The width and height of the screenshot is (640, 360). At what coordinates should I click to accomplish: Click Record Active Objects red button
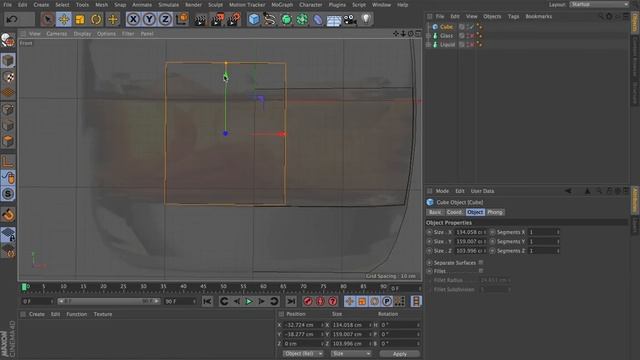[308, 302]
